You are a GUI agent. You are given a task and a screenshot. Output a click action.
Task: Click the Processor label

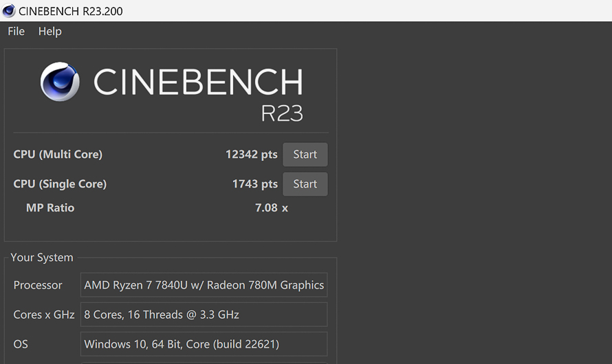coord(37,285)
